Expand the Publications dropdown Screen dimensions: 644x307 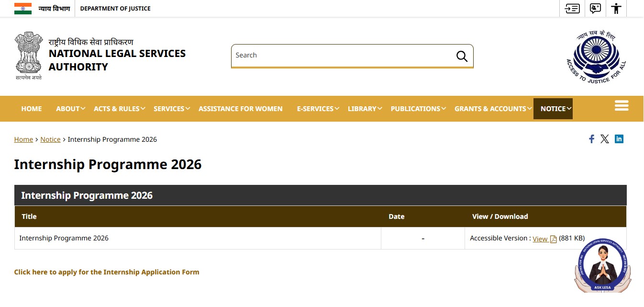click(418, 109)
